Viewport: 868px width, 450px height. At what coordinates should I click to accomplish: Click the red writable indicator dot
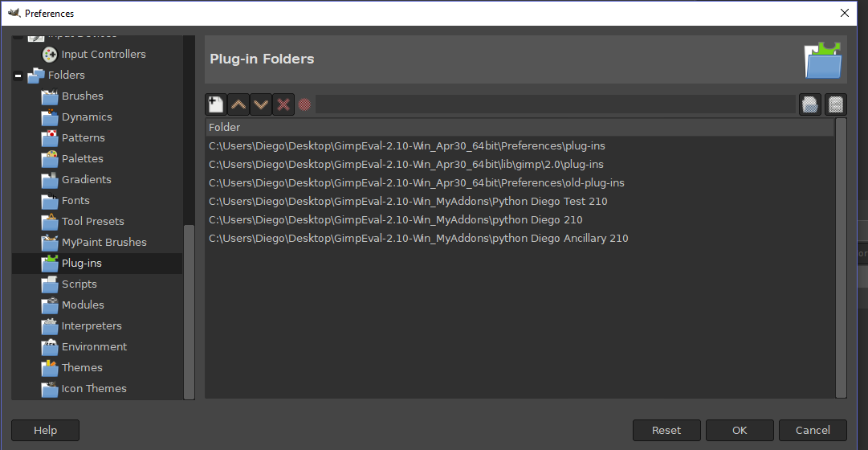304,104
